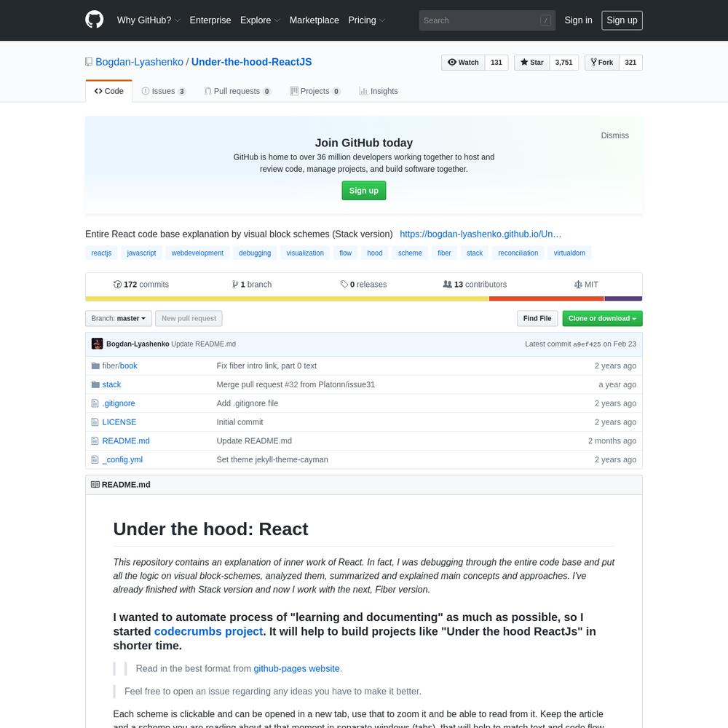
Task: Open the _config.yml file
Action: 122,459
